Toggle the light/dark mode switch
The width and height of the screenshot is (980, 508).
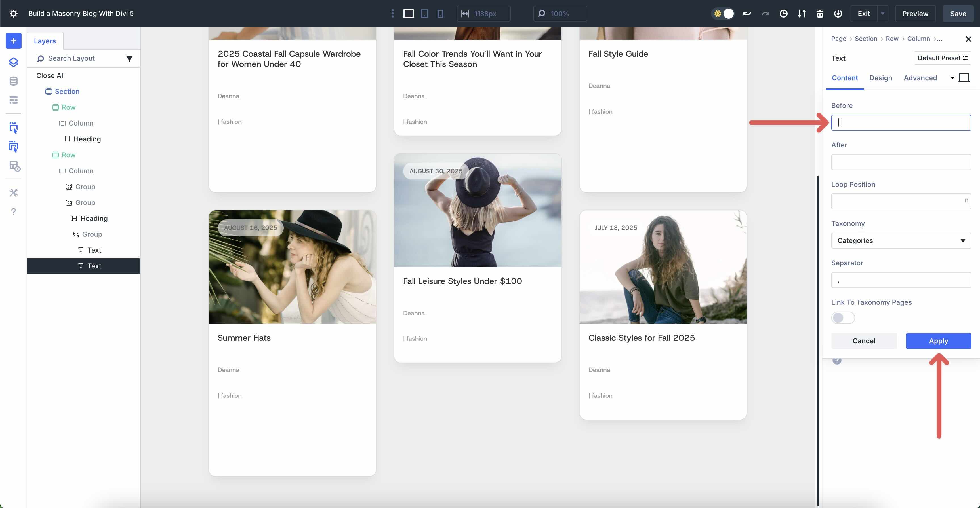(x=722, y=13)
